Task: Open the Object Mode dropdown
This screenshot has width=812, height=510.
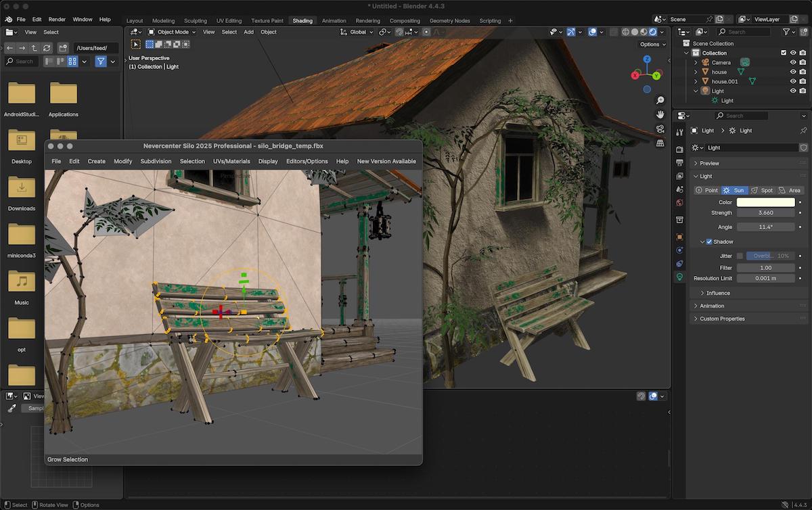Action: (x=172, y=32)
